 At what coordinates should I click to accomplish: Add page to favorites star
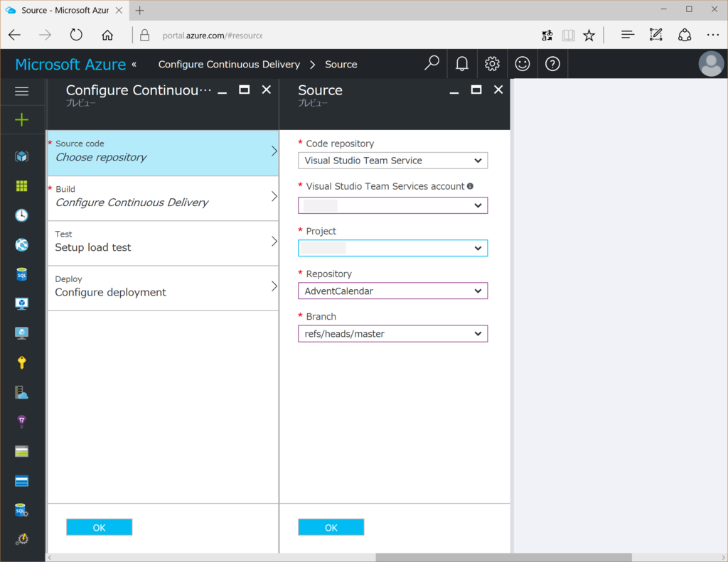589,35
